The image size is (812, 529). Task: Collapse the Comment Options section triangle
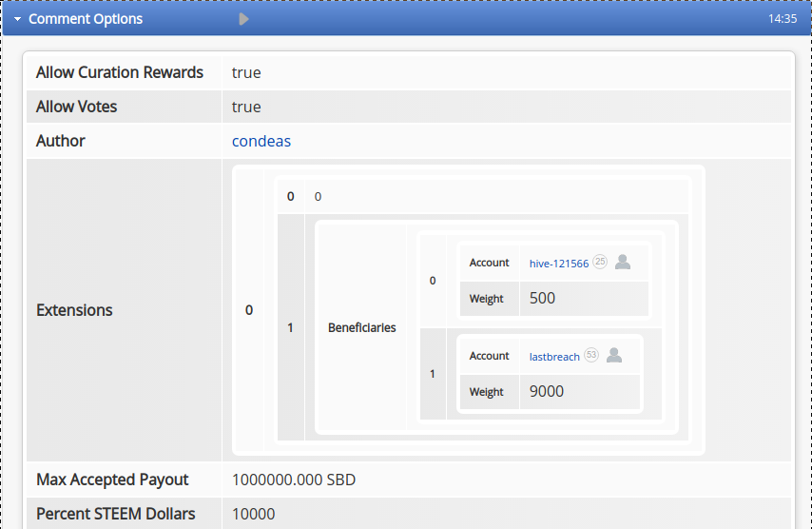[17, 19]
